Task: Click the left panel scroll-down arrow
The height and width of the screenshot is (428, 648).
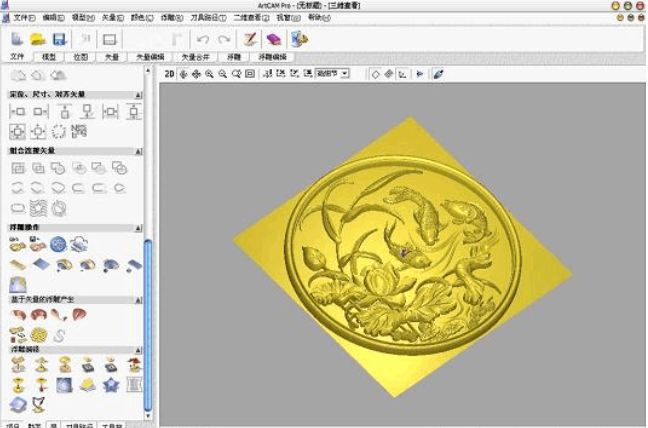Action: point(148,416)
